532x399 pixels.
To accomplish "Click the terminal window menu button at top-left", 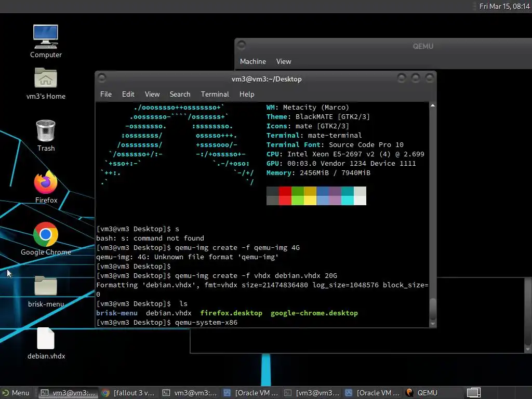I will tap(102, 78).
